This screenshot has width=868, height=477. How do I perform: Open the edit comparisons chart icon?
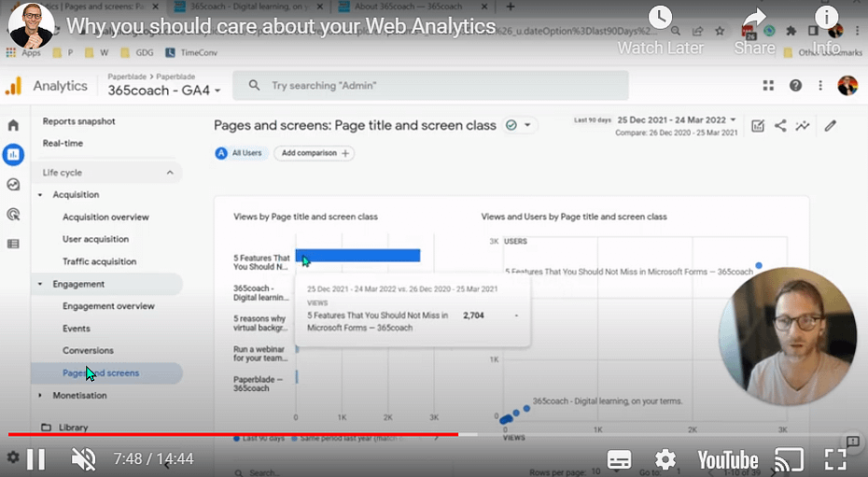758,126
